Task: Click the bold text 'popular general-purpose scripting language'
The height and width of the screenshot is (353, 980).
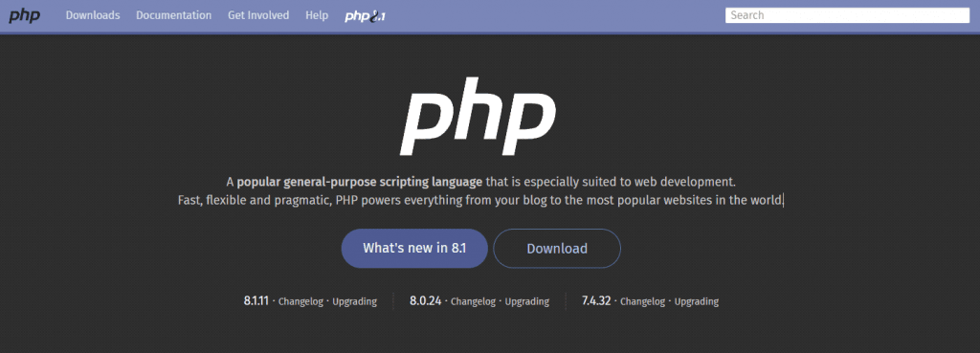Action: [360, 182]
